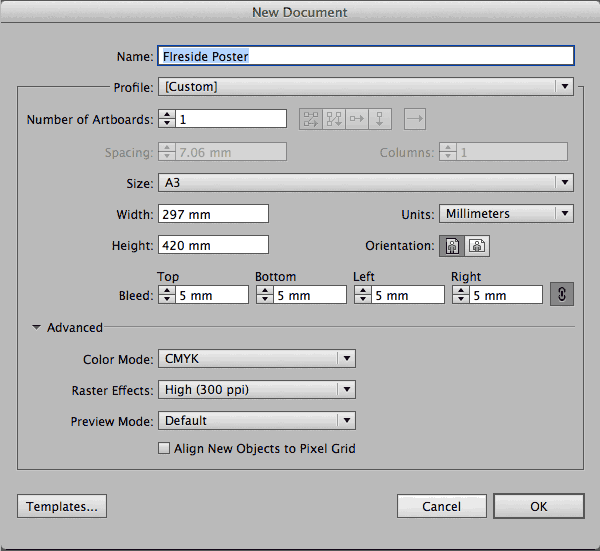Toggle the bleed link chain icon
This screenshot has width=600, height=551.
click(562, 294)
